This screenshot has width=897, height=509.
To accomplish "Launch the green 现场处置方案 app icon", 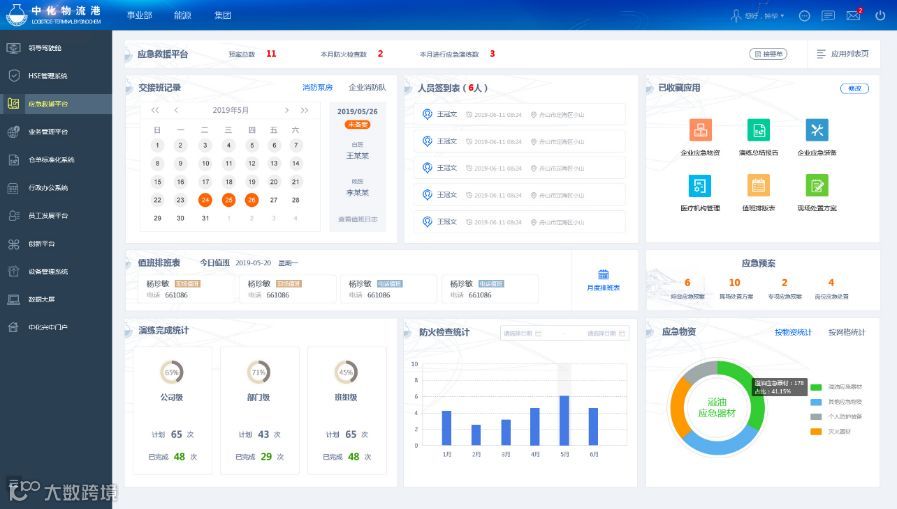I will (817, 185).
